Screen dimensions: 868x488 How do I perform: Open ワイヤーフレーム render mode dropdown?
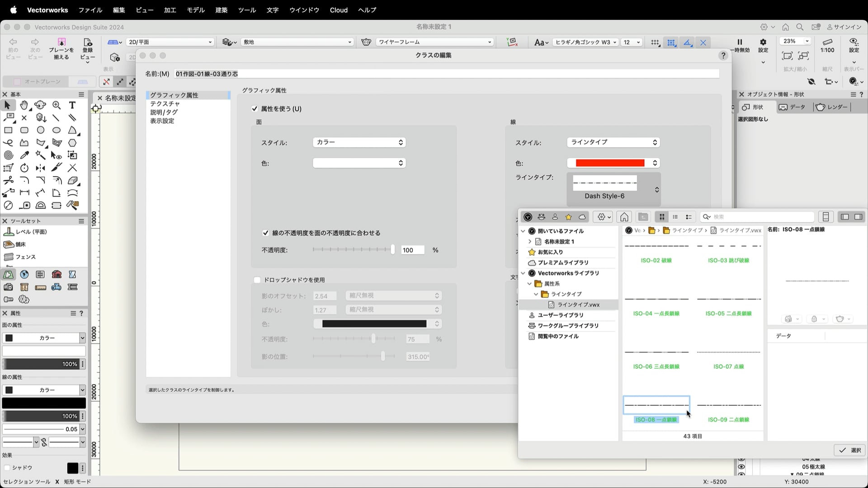(x=435, y=42)
